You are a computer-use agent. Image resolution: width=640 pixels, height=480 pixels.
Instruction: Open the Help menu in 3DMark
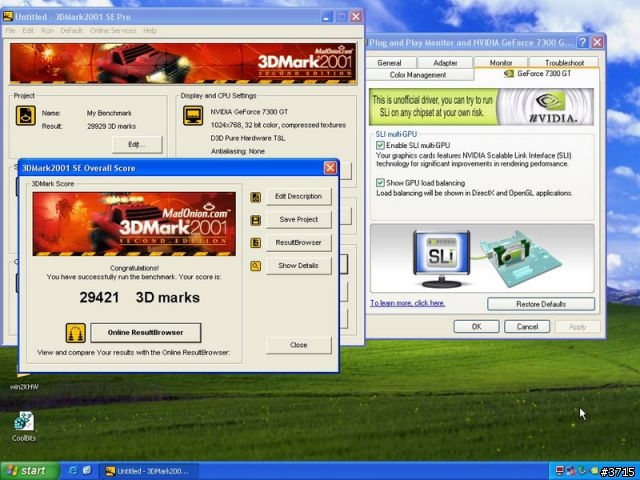tap(150, 31)
